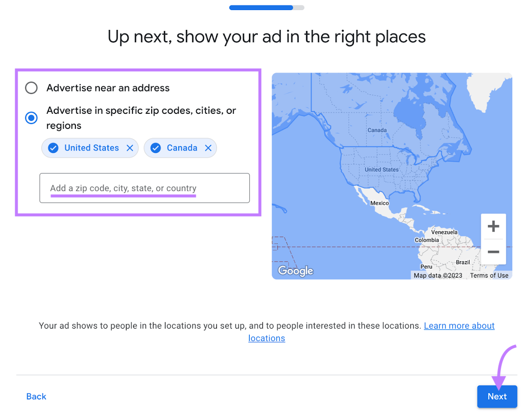Open the Learn more about locations link
The width and height of the screenshot is (532, 415).
(459, 325)
